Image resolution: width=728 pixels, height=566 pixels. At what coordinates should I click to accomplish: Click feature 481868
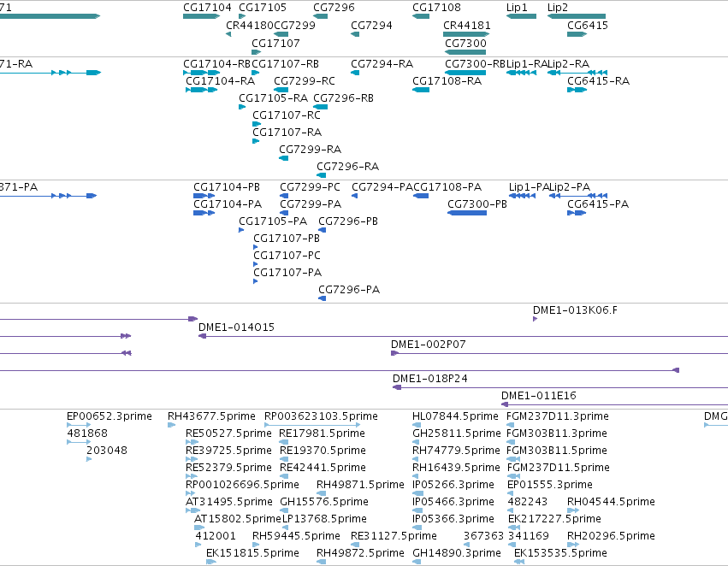tap(79, 442)
